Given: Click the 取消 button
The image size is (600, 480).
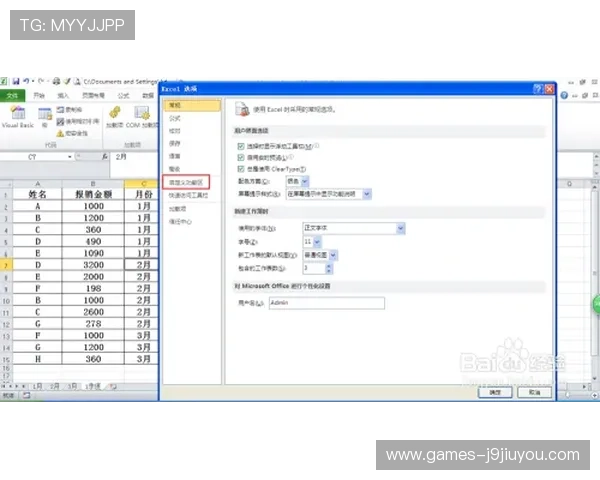Looking at the screenshot, I should (x=534, y=393).
